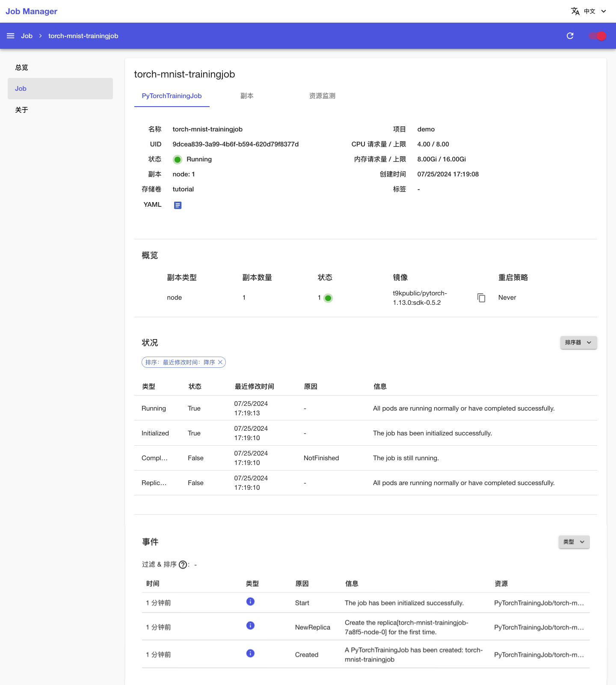Select Job in the sidebar
616x685 pixels.
[60, 89]
